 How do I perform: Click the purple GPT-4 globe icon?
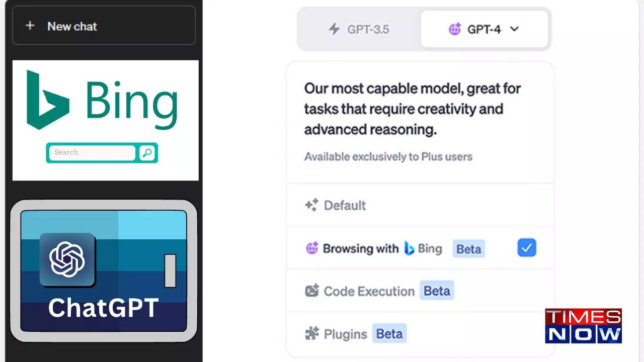click(454, 29)
